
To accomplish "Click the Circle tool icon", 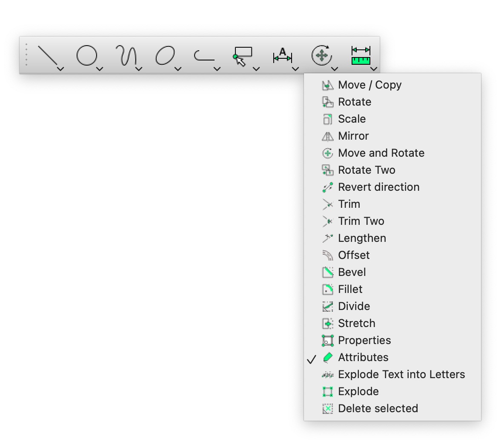I will 86,55.
